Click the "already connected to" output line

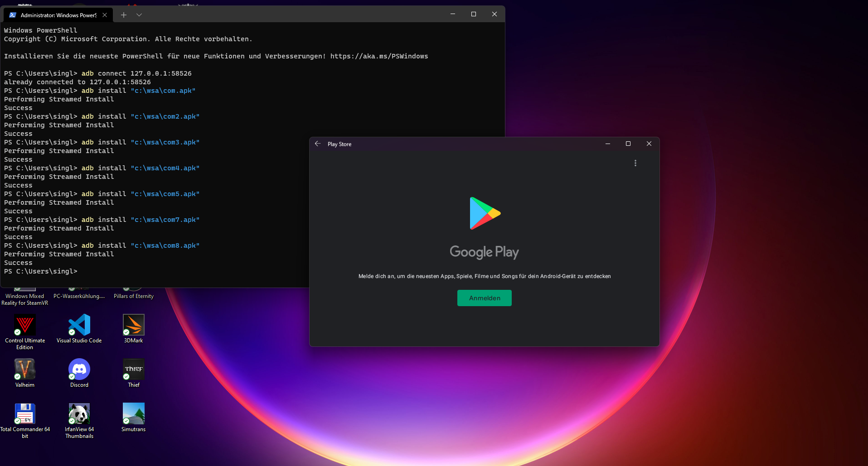[x=78, y=82]
